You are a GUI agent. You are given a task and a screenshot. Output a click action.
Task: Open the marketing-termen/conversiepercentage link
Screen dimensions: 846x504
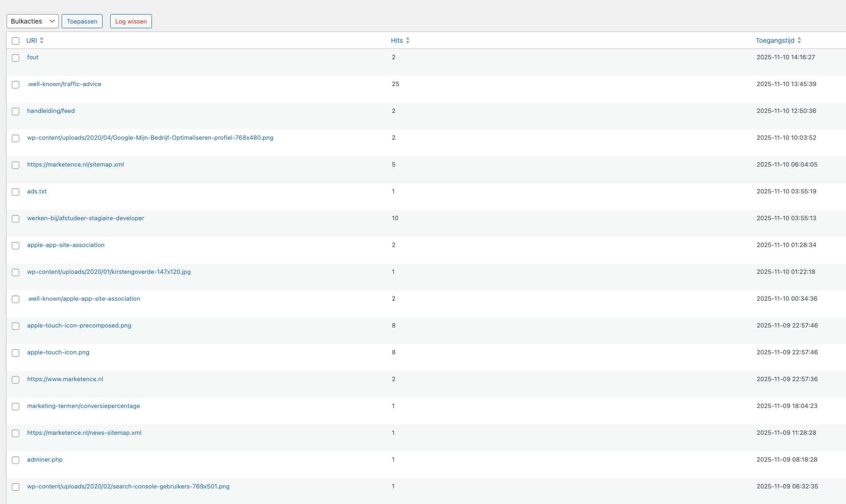(83, 406)
